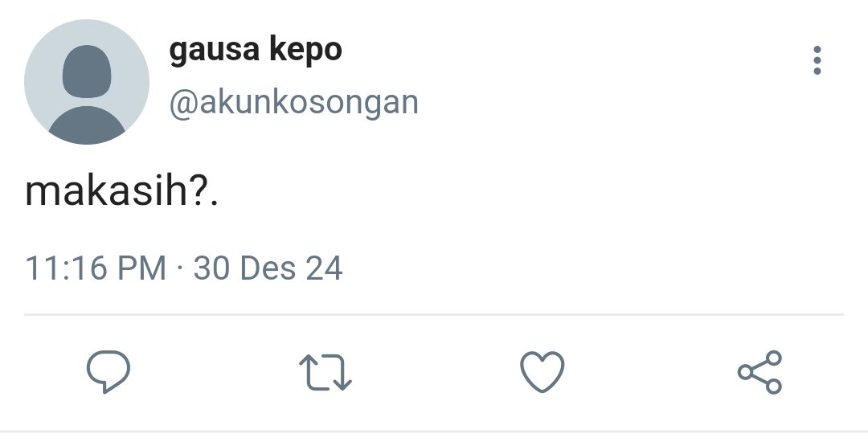
Task: Open the three-dot more options menu
Action: pos(817,60)
